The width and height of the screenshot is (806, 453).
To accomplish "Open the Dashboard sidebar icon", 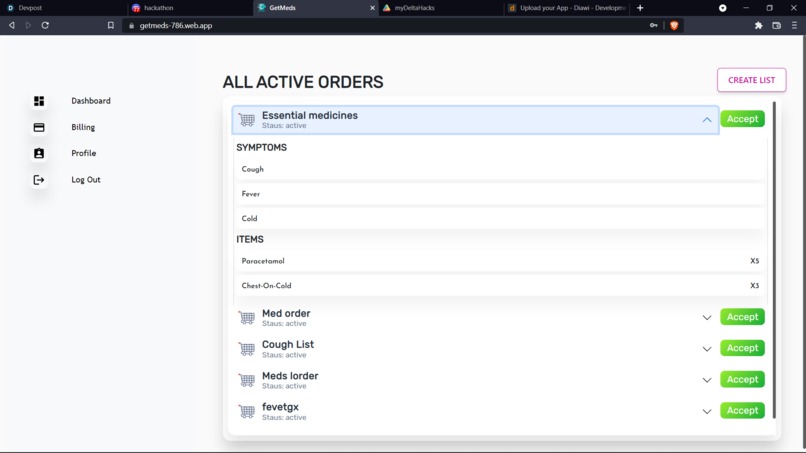I will pyautogui.click(x=39, y=101).
